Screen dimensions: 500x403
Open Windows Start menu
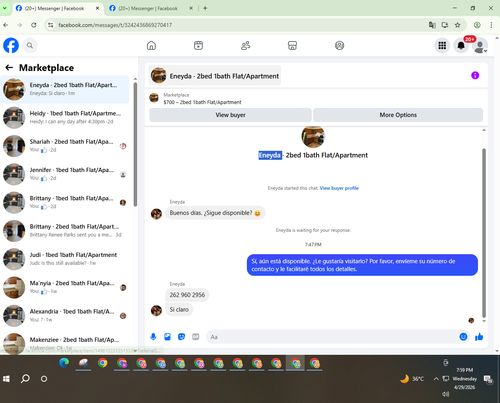[x=6, y=379]
